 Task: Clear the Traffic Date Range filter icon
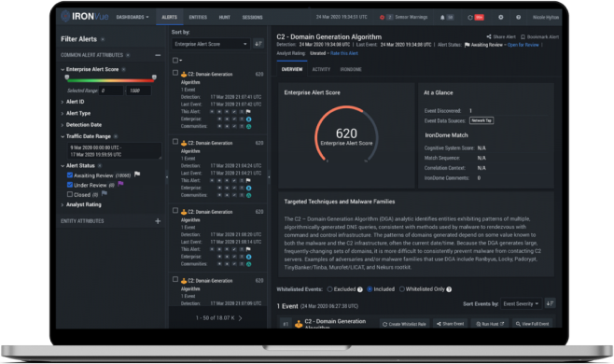click(116, 136)
